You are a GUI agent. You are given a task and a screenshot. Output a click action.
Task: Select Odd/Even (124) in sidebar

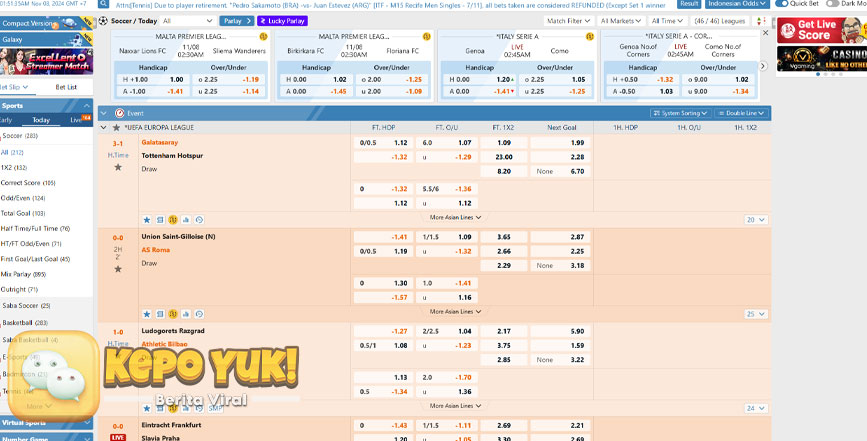coord(23,198)
